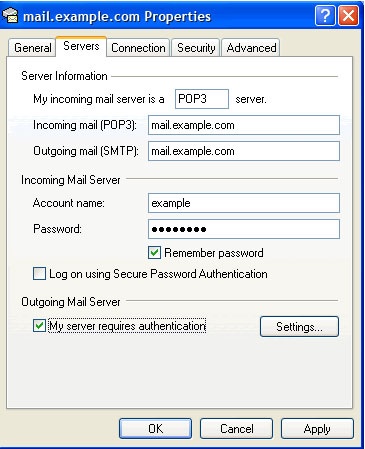This screenshot has height=449, width=365.
Task: Switch to the General tab
Action: pos(32,48)
